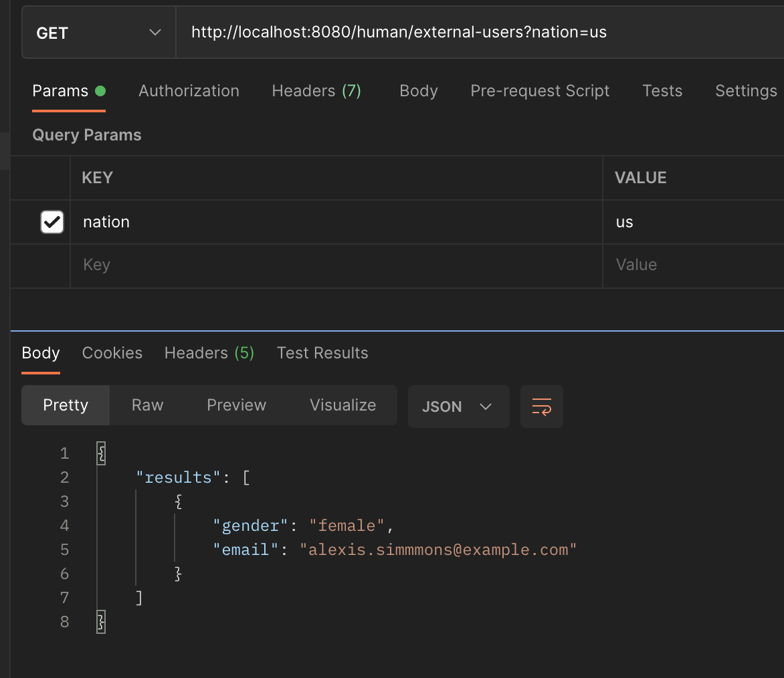Uncheck the nation query parameter checkbox
The image size is (784, 678).
pos(52,222)
